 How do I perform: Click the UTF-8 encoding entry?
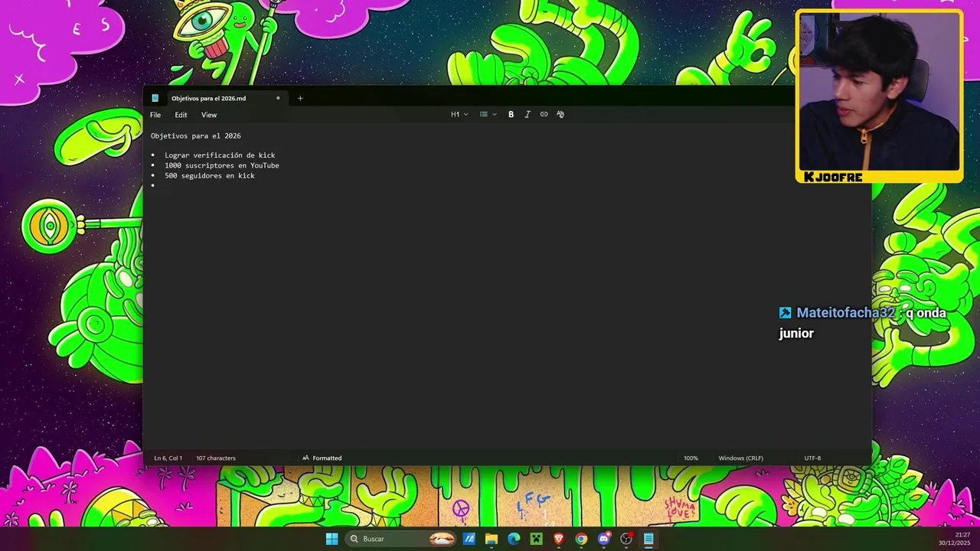pyautogui.click(x=812, y=458)
